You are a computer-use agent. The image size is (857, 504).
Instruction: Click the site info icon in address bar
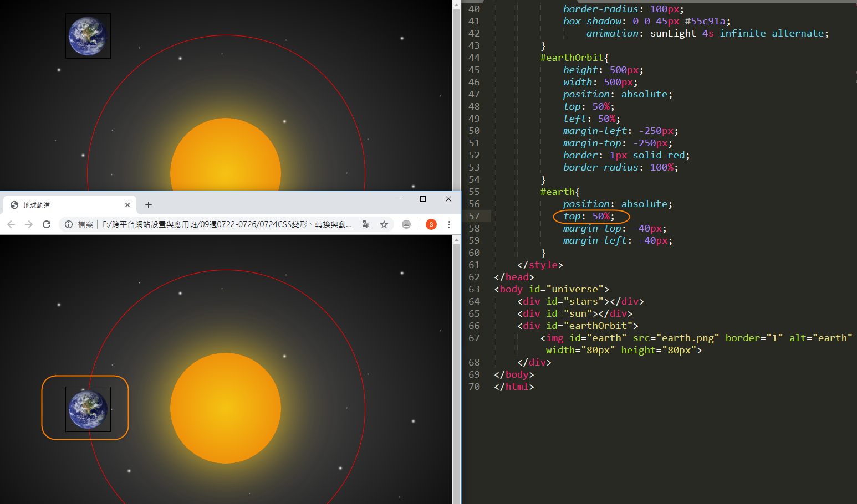click(69, 224)
